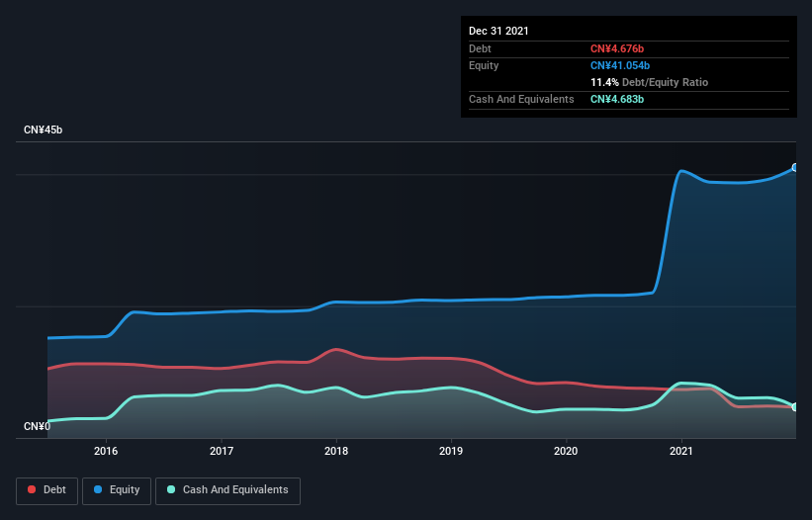This screenshot has width=812, height=520.
Task: Click the teal Cash And Equivalents legend dot
Action: click(171, 489)
